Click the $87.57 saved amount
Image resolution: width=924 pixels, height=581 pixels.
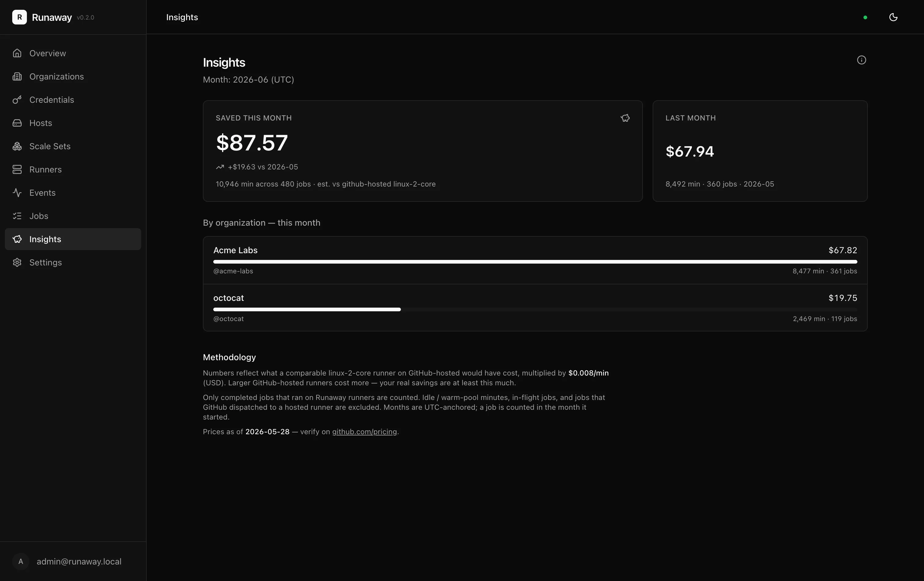coord(252,143)
